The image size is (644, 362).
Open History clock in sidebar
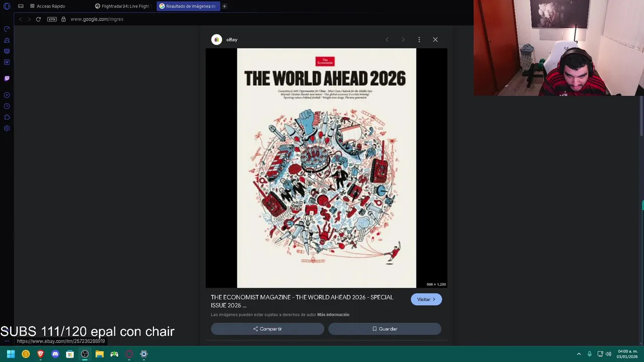[x=7, y=106]
